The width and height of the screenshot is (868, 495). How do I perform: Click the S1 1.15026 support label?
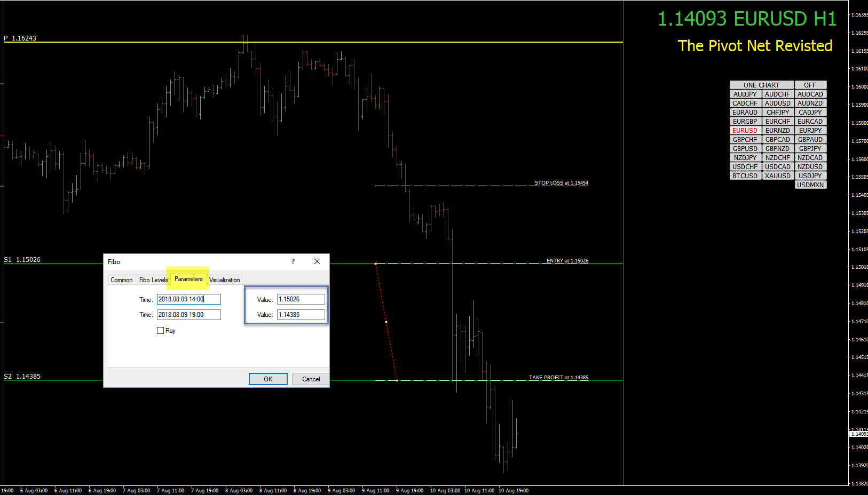(x=22, y=260)
